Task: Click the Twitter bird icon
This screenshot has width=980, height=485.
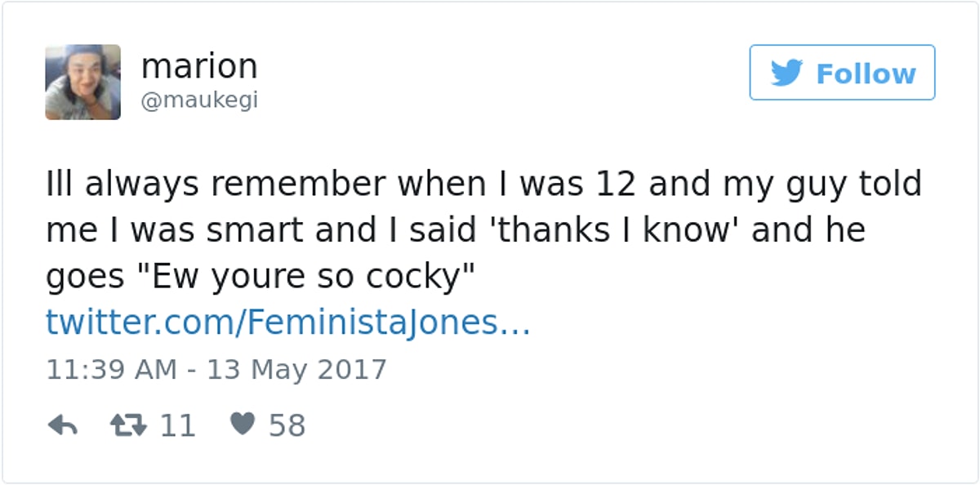Action: pyautogui.click(x=786, y=73)
